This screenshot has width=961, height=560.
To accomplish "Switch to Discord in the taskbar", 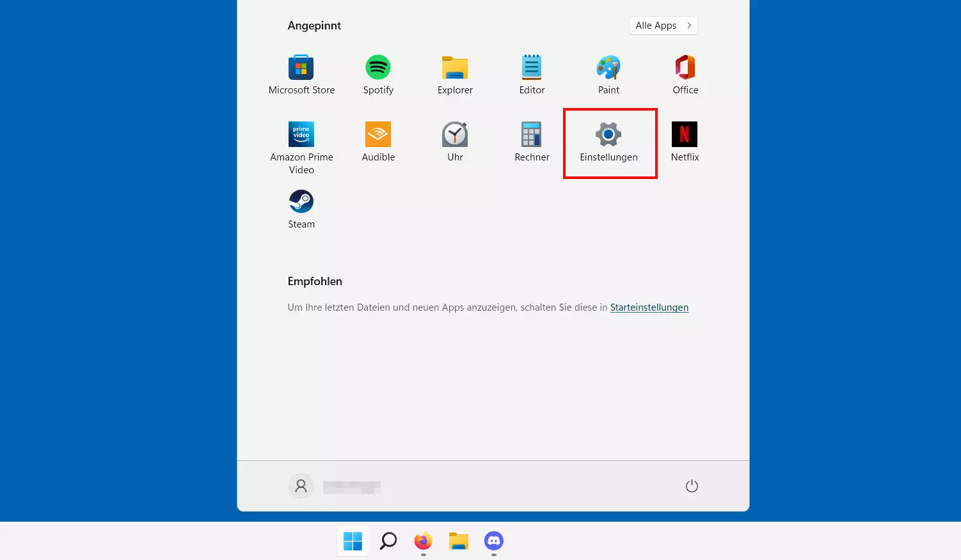I will point(494,541).
